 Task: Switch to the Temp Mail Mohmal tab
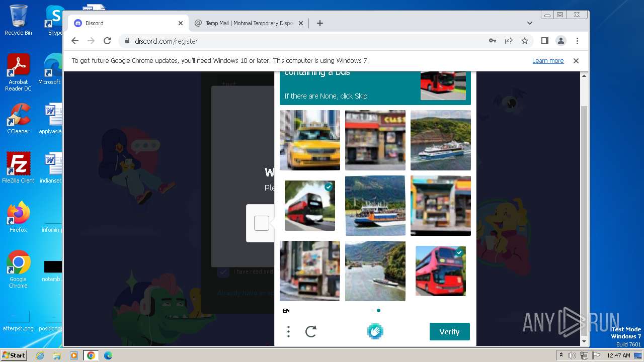249,23
